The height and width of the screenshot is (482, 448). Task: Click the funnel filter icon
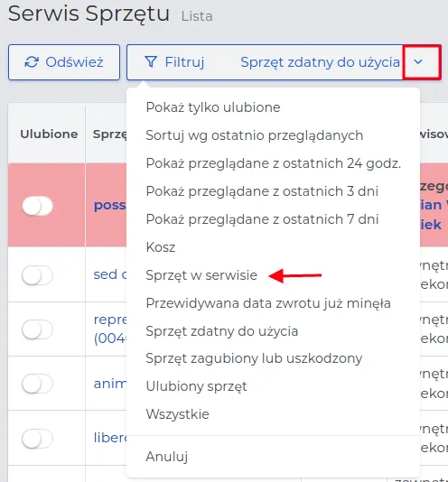(x=151, y=61)
